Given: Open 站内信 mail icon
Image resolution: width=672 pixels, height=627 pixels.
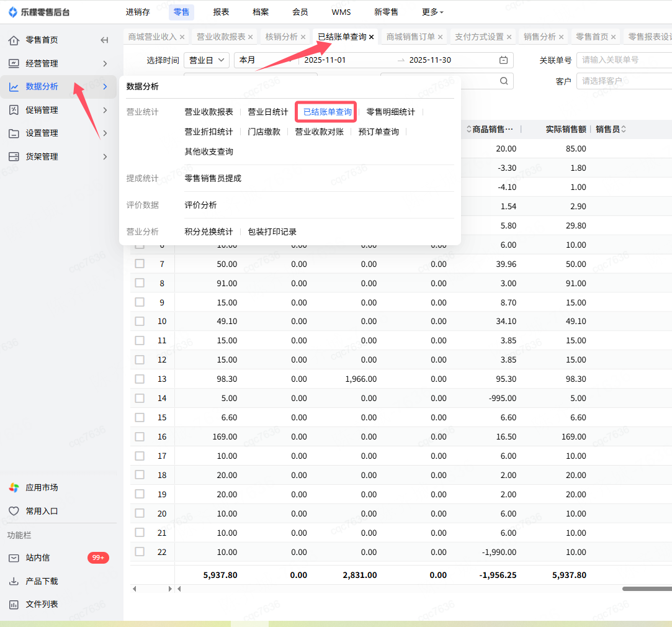Looking at the screenshot, I should point(14,558).
